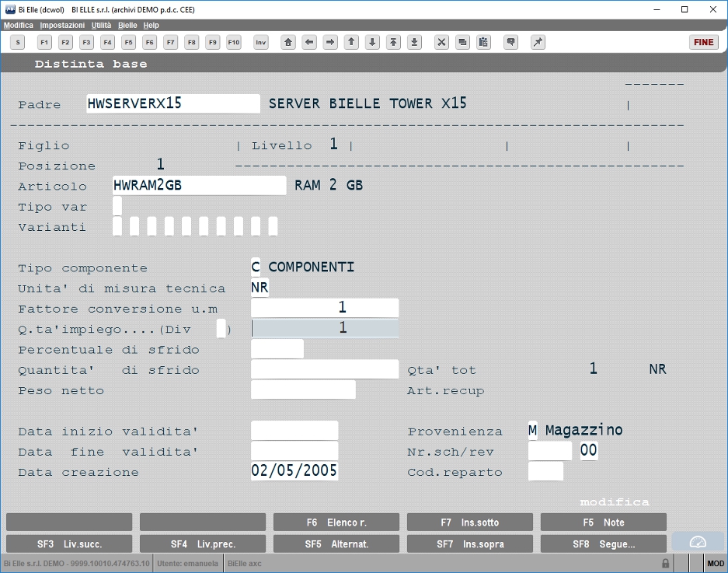The image size is (728, 573).
Task: Open the Bielle menu
Action: (x=127, y=25)
